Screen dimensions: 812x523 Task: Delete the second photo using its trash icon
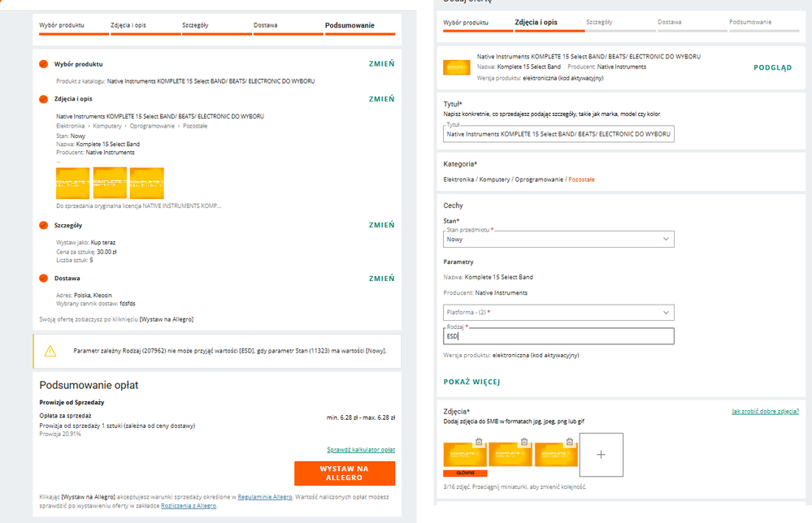[524, 442]
